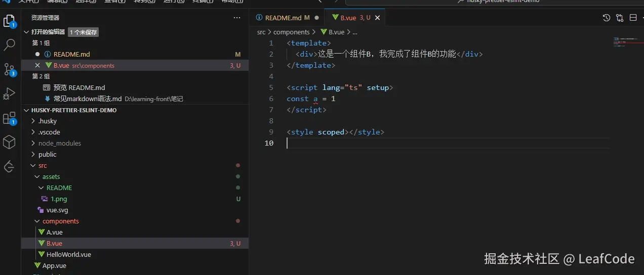Click the src breadcrumb segment
This screenshot has height=275, width=644.
tap(261, 32)
